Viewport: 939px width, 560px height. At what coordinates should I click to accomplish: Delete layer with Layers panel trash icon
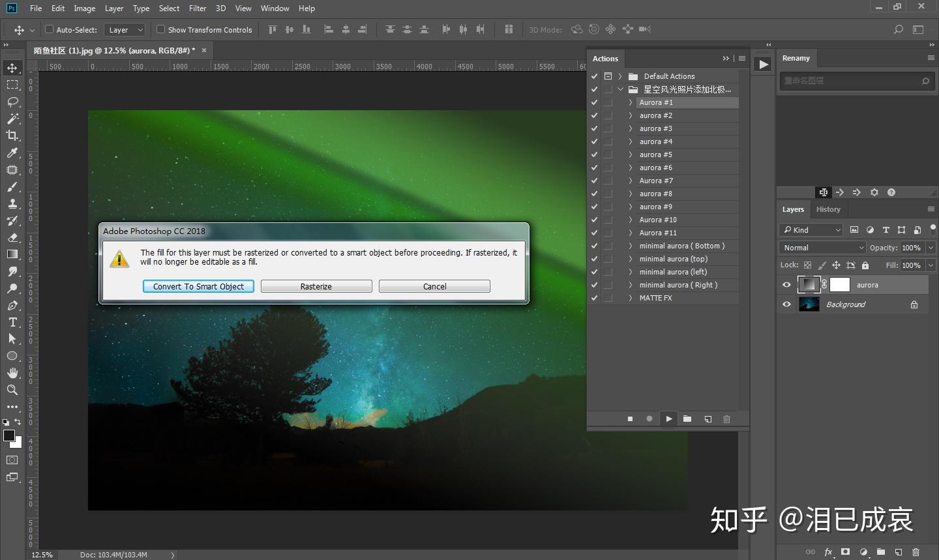point(916,552)
